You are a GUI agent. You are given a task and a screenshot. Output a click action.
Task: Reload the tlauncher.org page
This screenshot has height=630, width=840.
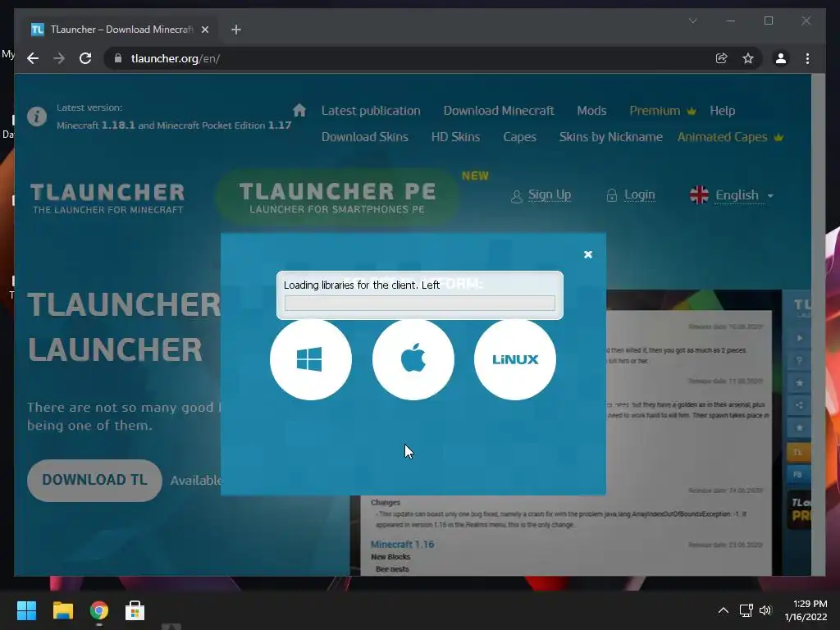point(85,58)
